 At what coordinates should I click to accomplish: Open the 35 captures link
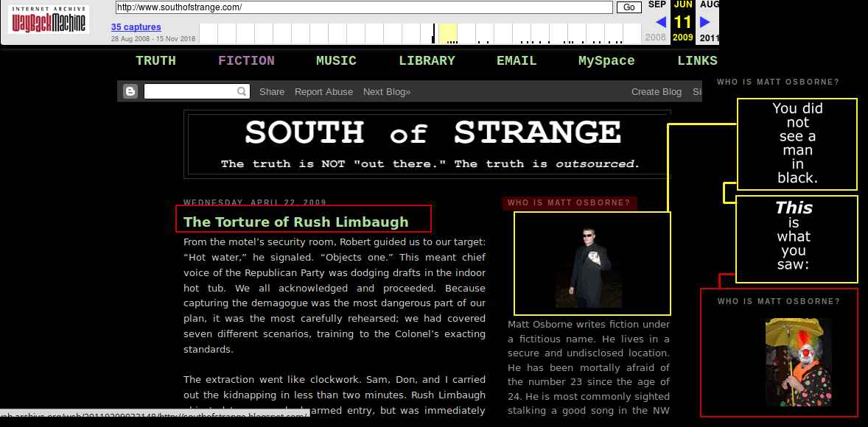click(136, 27)
